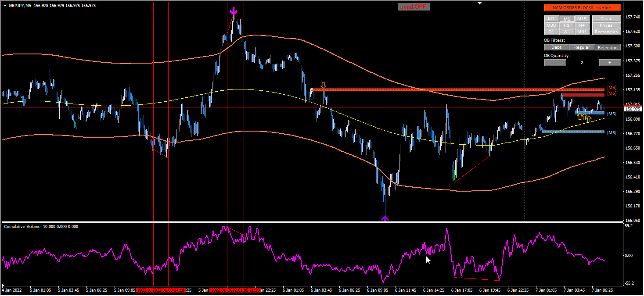Select the long upper red order block rectangle
The image size is (644, 296).
[x=458, y=89]
